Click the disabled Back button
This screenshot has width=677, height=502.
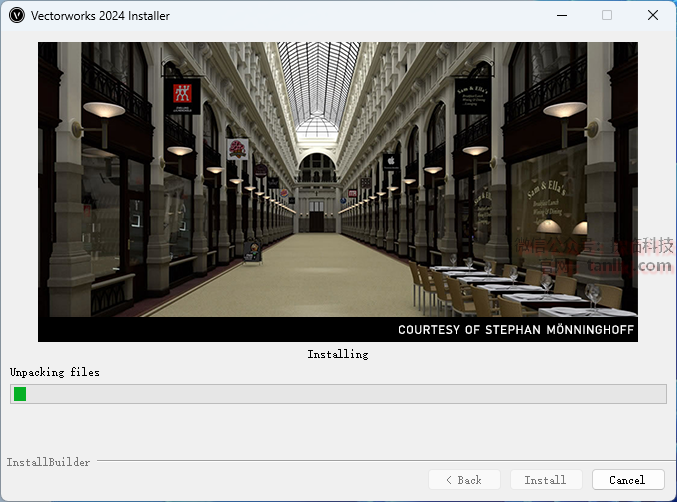click(463, 480)
